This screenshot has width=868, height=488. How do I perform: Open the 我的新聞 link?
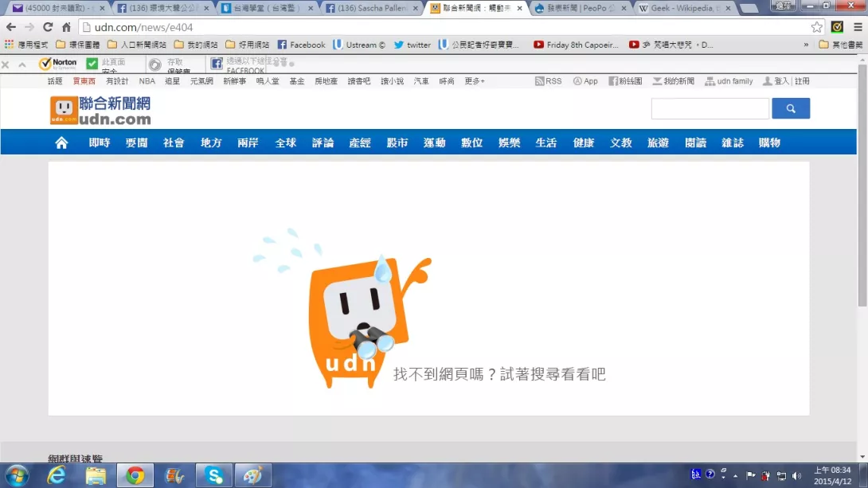click(x=673, y=80)
